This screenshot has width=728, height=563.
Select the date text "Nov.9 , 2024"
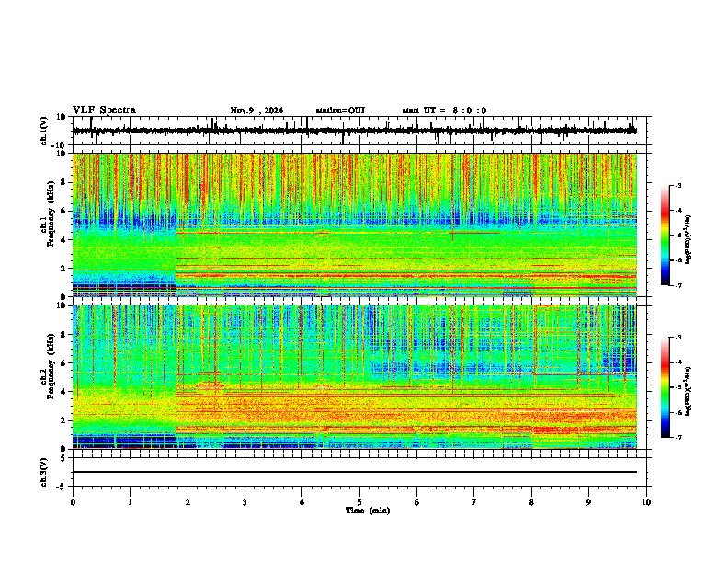256,110
